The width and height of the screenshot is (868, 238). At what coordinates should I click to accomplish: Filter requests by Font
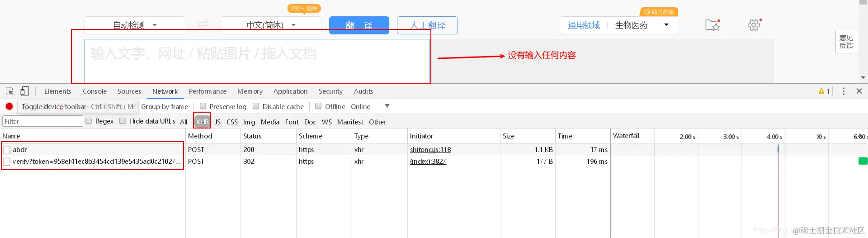coord(292,122)
